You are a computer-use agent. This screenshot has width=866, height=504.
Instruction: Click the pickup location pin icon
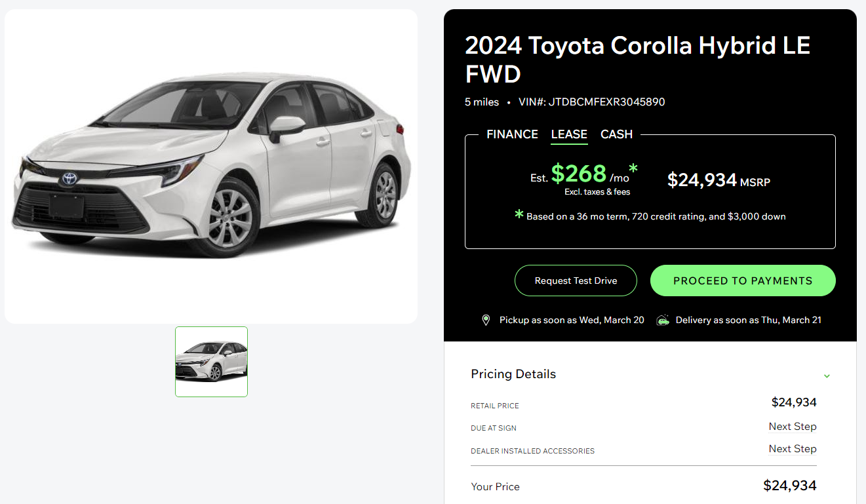coord(486,320)
